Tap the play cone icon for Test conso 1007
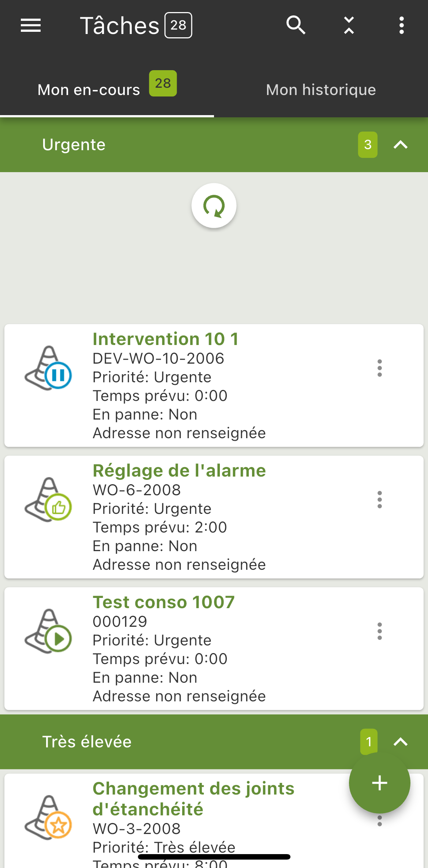Viewport: 428px width, 868px height. pos(48,631)
